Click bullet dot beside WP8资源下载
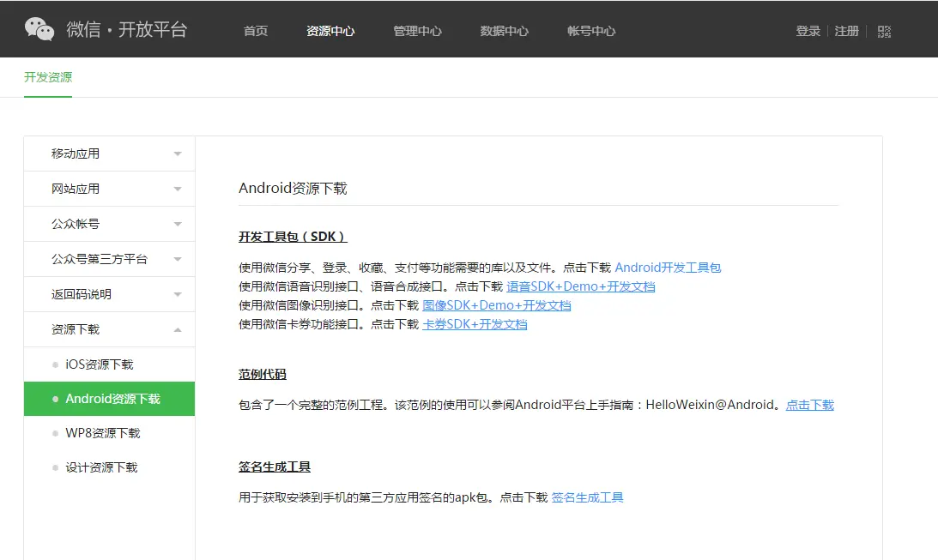Image resolution: width=938 pixels, height=560 pixels. (55, 433)
